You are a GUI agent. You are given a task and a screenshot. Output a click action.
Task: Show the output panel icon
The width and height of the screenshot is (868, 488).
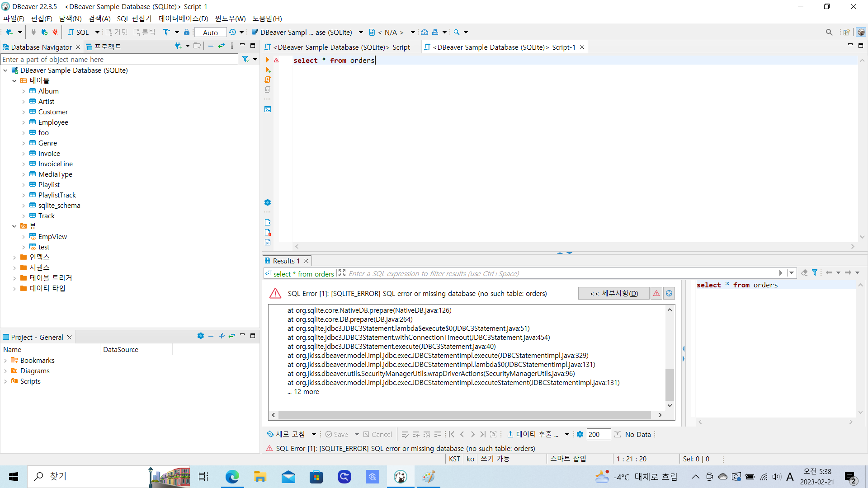pyautogui.click(x=268, y=222)
